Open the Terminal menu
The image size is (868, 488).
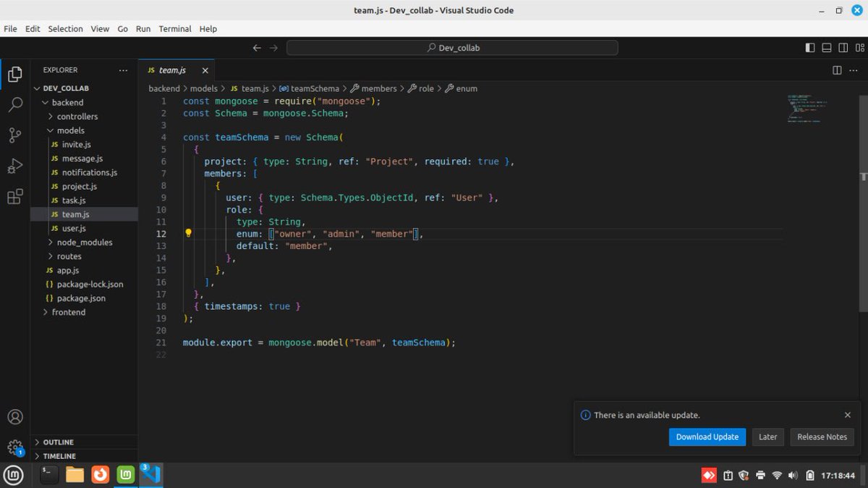[175, 29]
